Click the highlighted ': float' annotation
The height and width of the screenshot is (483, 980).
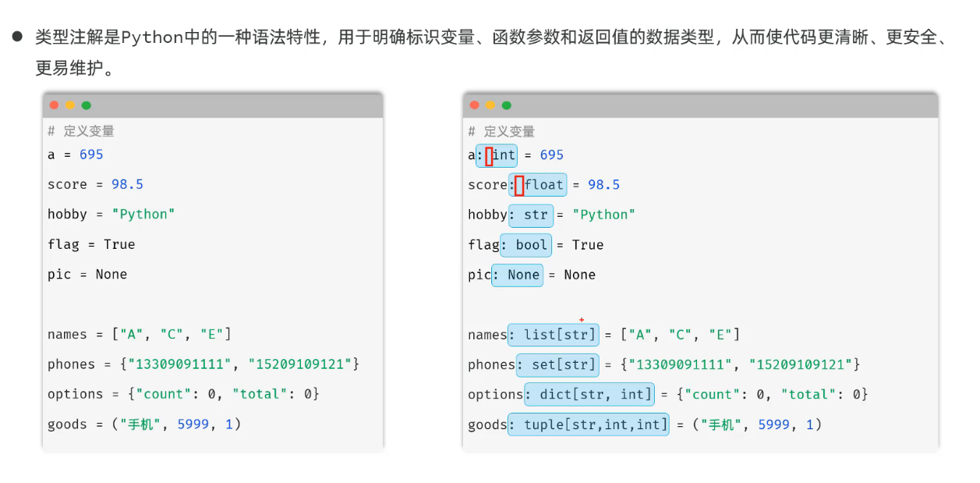[538, 185]
